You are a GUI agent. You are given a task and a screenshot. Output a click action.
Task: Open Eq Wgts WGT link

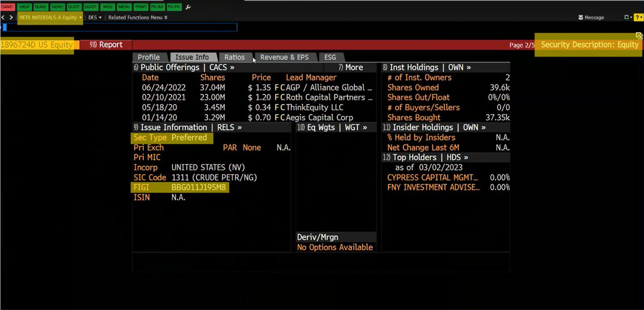pos(332,127)
